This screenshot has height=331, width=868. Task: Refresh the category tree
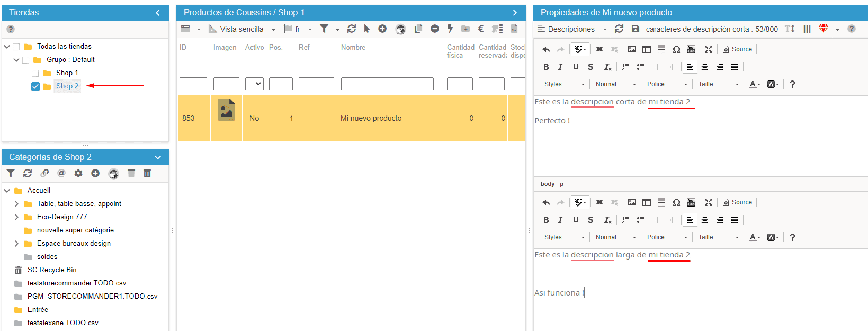pyautogui.click(x=28, y=173)
